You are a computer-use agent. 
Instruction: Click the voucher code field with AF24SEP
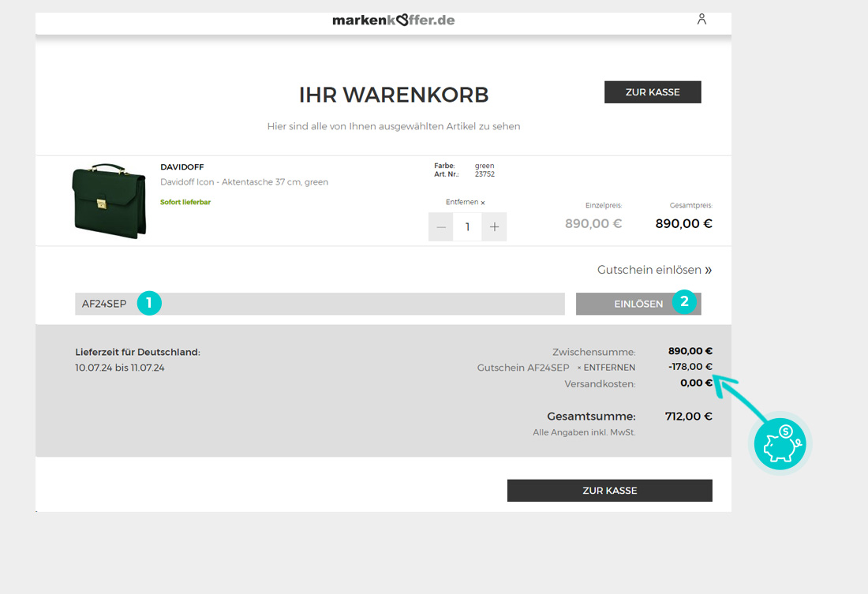pos(320,304)
